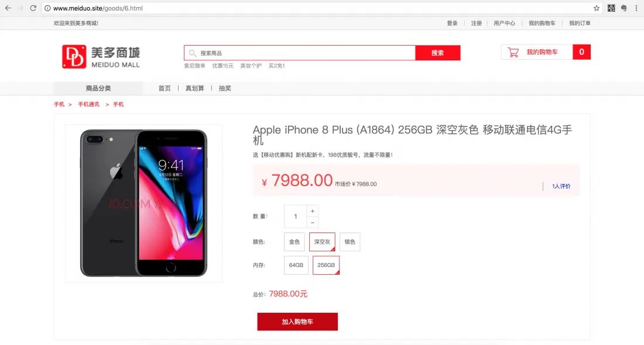
Task: Click the 加入购物车 button
Action: pos(297,322)
